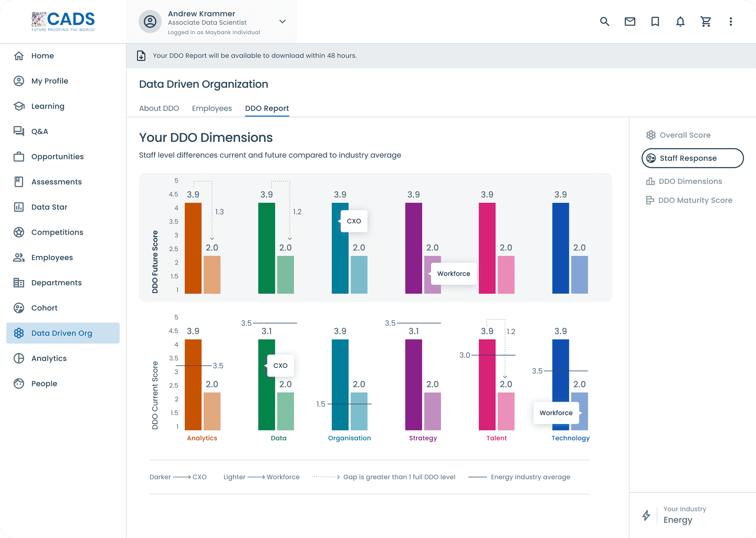Open the notifications bell
The height and width of the screenshot is (538, 756).
click(x=680, y=22)
